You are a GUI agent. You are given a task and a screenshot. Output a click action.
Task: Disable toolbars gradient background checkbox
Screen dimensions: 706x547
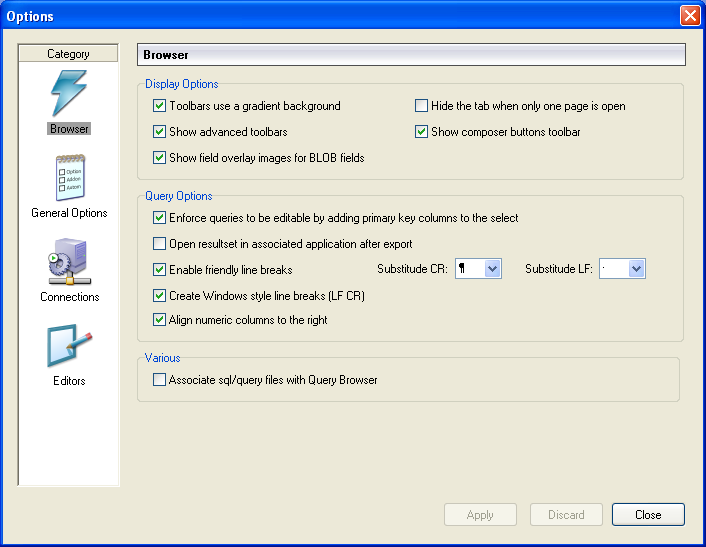click(159, 106)
